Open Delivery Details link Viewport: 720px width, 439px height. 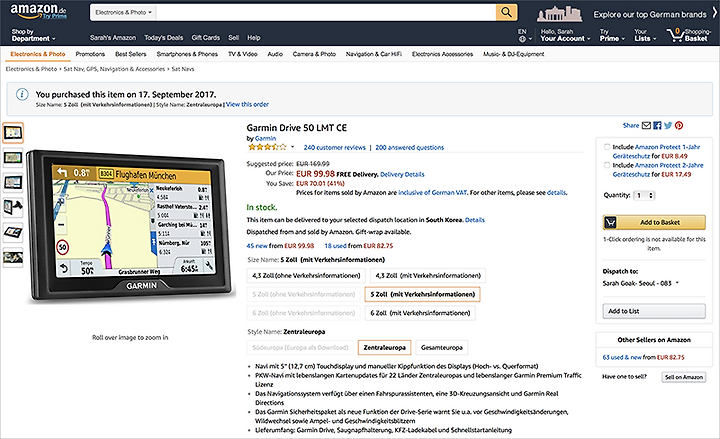coord(402,174)
